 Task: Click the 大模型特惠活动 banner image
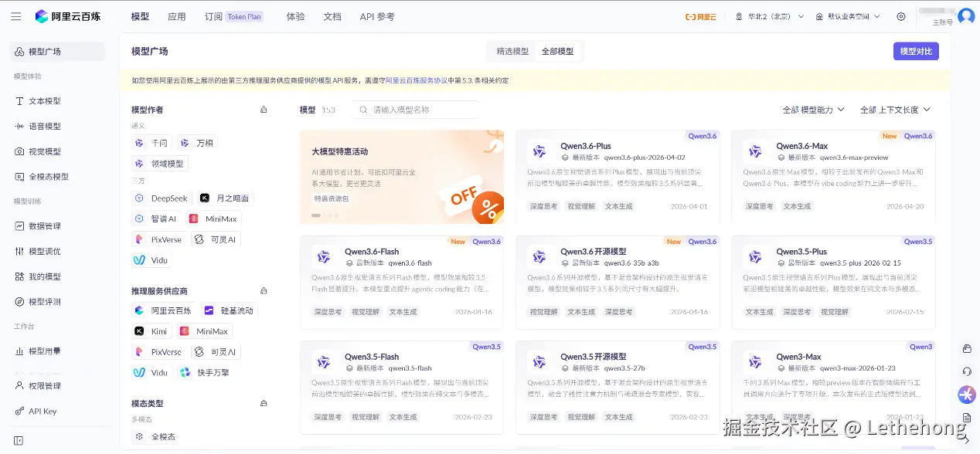tap(402, 177)
